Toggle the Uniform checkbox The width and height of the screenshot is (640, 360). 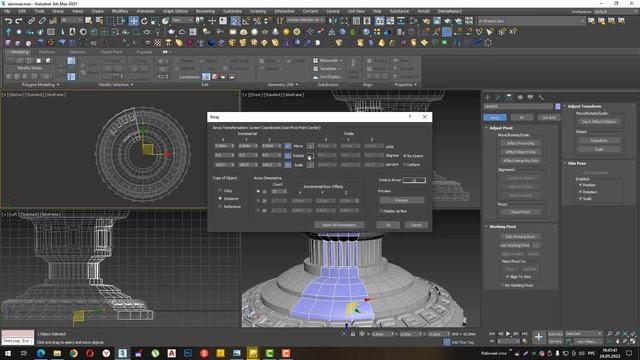pos(405,164)
